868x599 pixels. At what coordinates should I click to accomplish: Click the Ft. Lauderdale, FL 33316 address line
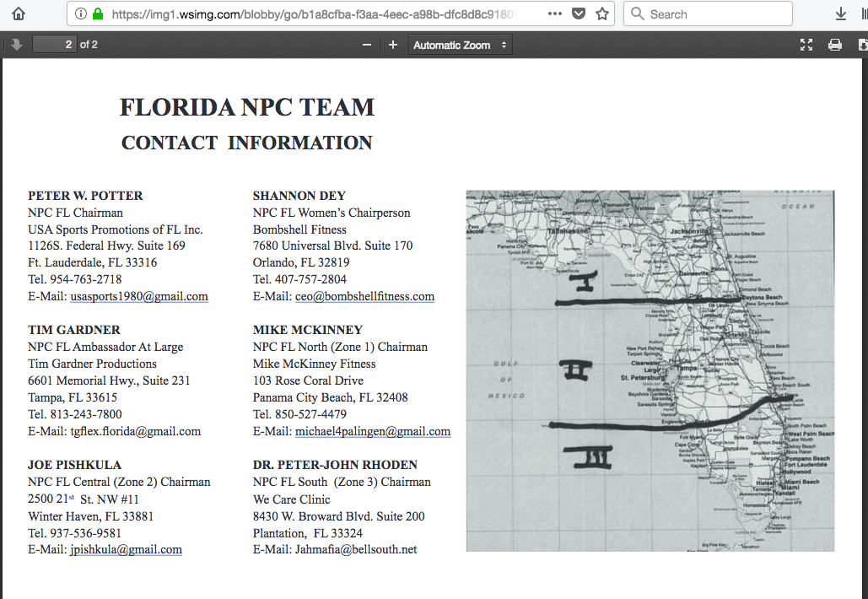click(93, 262)
